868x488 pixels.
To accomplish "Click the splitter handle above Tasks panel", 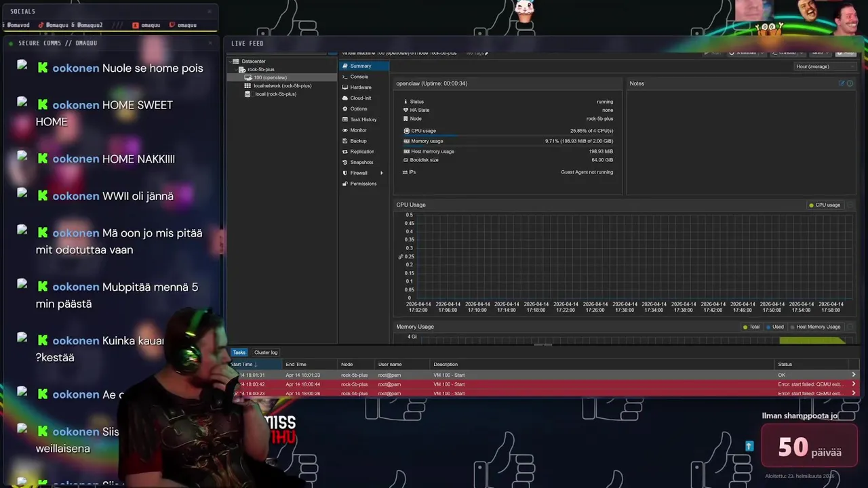I will click(544, 344).
